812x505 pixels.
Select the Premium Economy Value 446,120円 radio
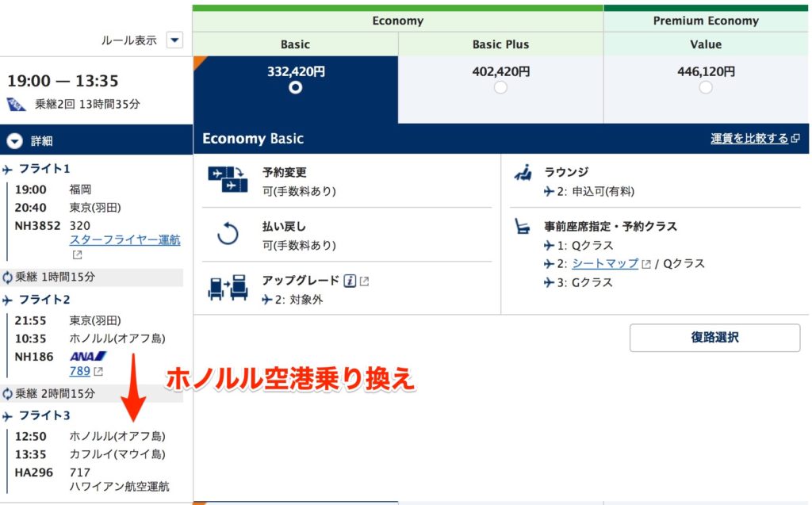[705, 87]
